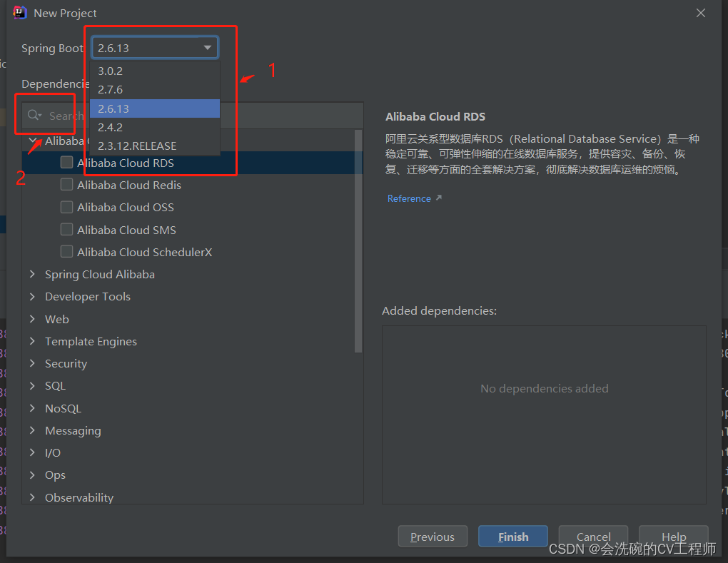Click the IntelliJ IDEA logo icon
Image resolution: width=728 pixels, height=563 pixels.
[20, 13]
